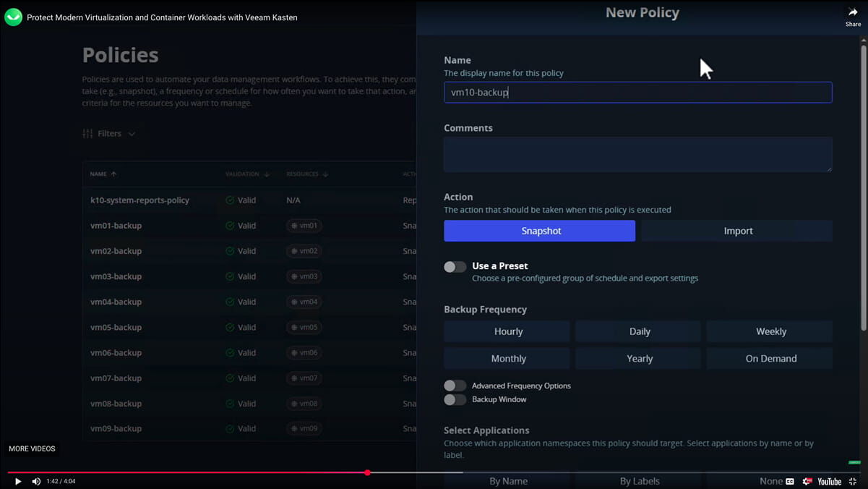
Task: Click the MORE VIDEOS button
Action: (32, 449)
